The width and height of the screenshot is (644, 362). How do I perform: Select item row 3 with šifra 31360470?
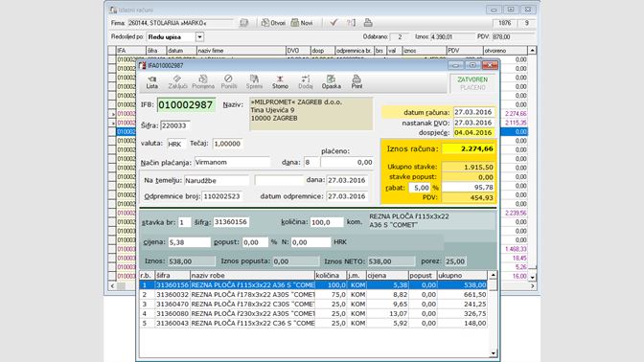point(313,304)
